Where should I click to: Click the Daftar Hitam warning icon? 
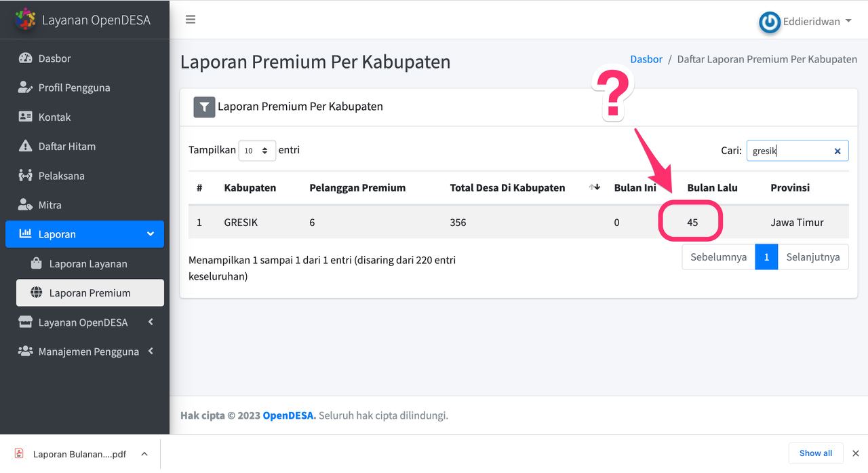pos(25,146)
